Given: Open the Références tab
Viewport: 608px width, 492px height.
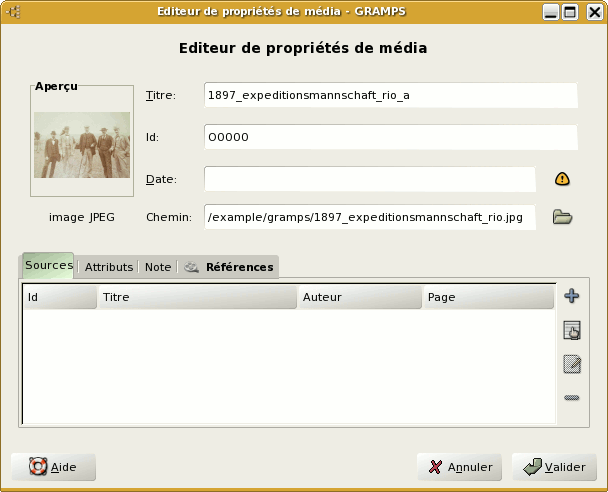Looking at the screenshot, I should (229, 267).
